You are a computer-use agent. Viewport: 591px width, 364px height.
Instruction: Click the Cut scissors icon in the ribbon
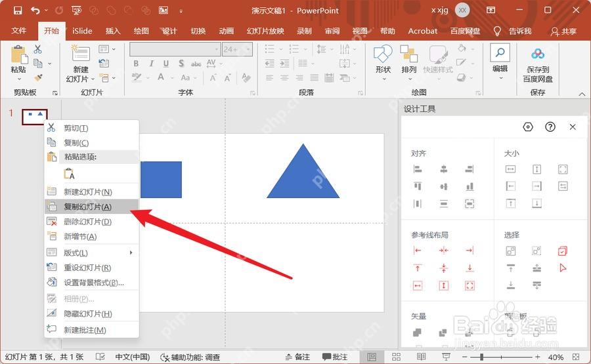pos(37,49)
